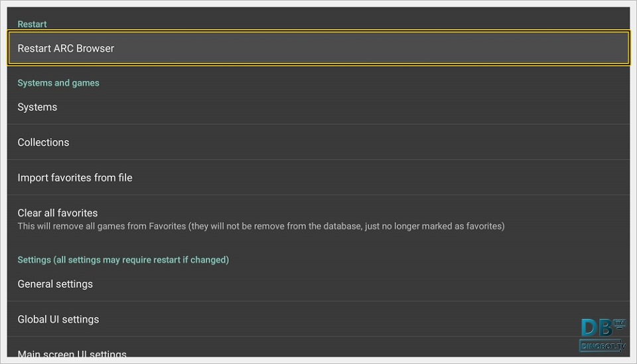Click the 'This will remove all games' description

261,226
